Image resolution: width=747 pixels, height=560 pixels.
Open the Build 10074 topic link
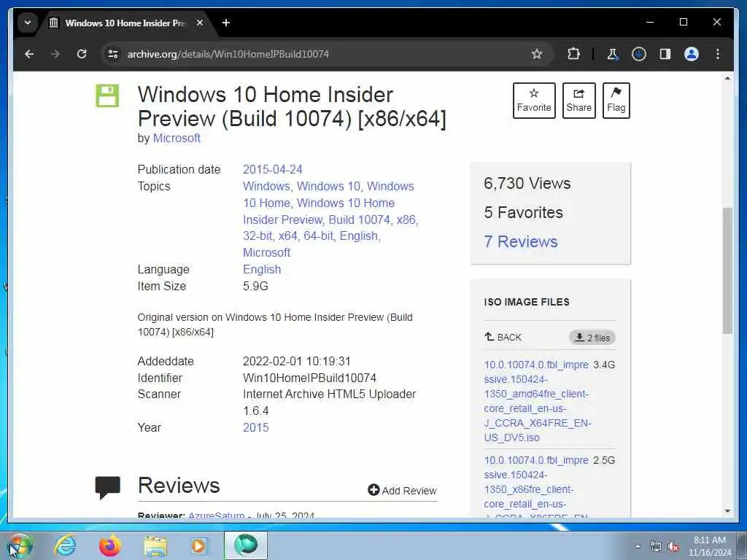[359, 219]
